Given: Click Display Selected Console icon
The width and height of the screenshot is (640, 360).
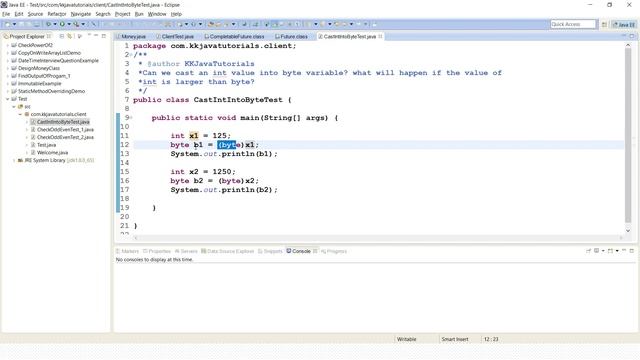Looking at the screenshot, I should point(597,251).
